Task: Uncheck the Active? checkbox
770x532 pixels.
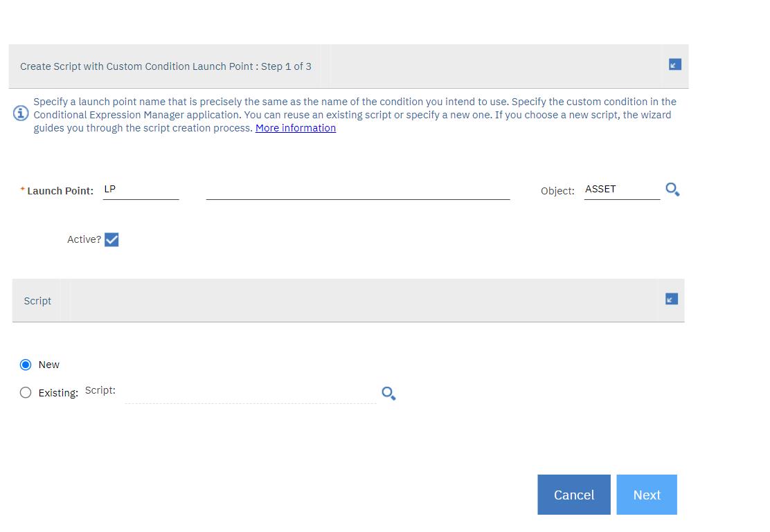Action: click(112, 239)
